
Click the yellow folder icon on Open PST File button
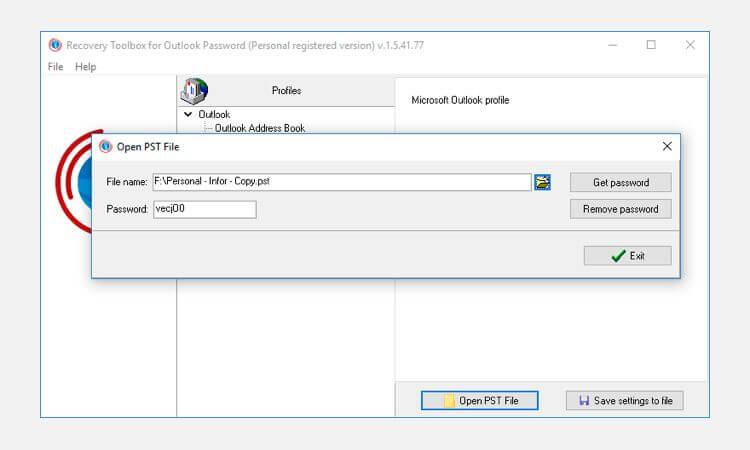point(449,401)
